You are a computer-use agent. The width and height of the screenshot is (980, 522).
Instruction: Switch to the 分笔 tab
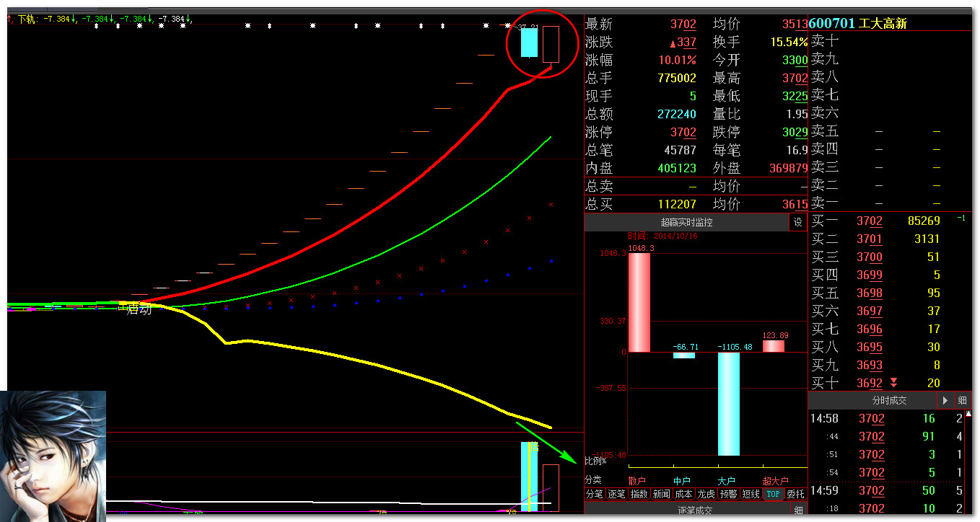click(x=594, y=495)
